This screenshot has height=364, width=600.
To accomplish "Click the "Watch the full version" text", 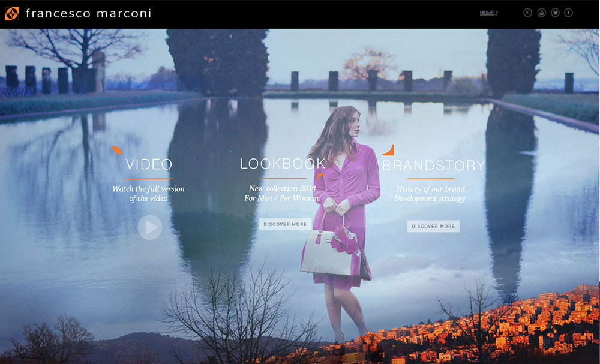I will (148, 189).
